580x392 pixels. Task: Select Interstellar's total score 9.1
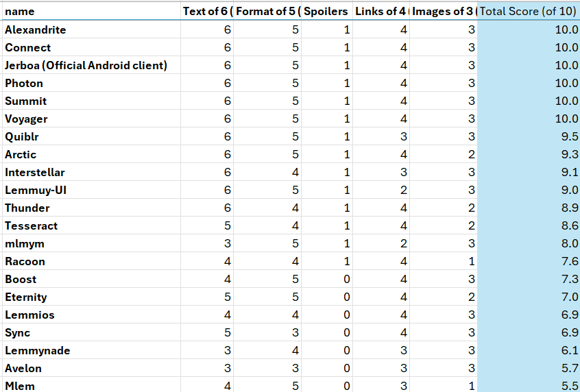click(529, 172)
